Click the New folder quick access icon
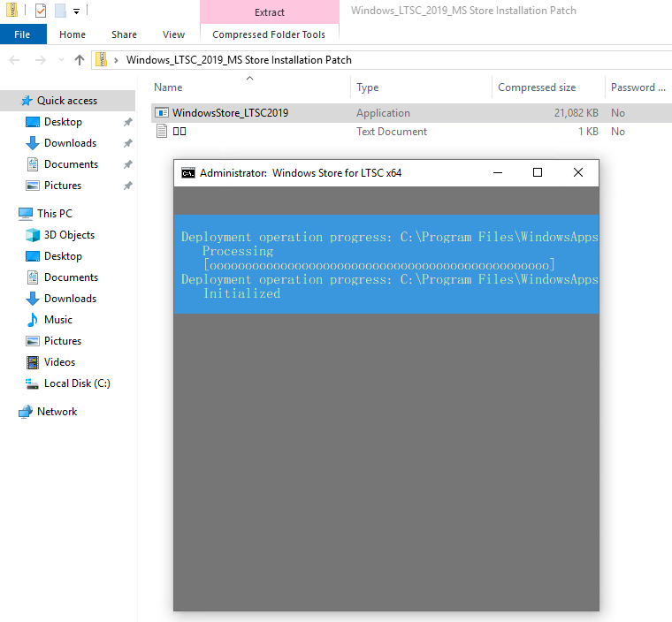 60,11
